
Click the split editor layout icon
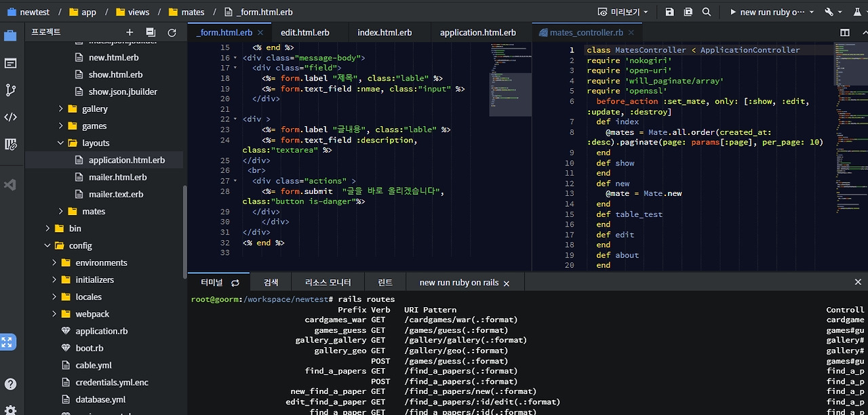(845, 31)
